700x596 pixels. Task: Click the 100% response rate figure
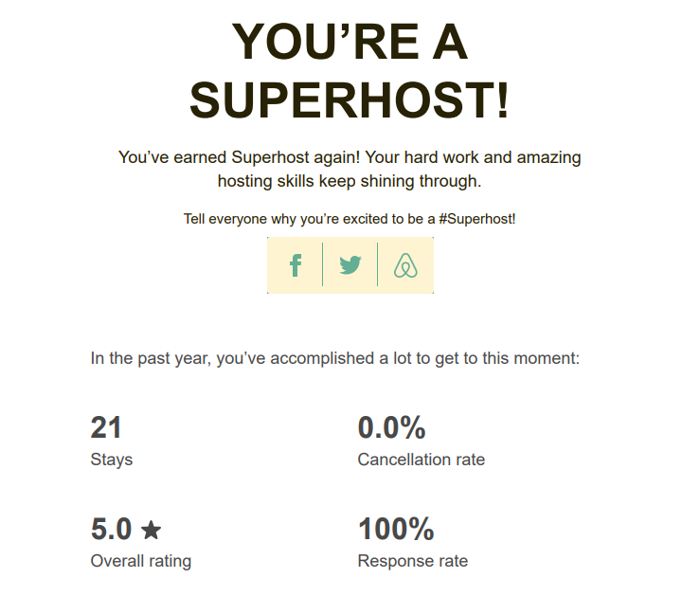(x=396, y=529)
